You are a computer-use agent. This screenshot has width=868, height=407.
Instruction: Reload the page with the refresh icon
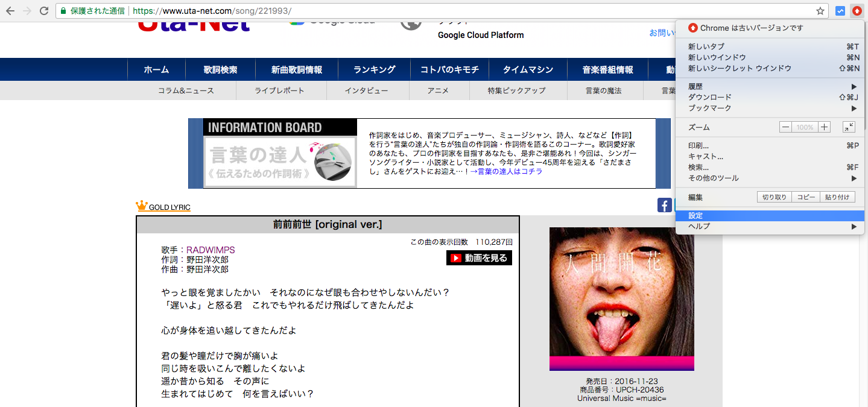coord(44,11)
